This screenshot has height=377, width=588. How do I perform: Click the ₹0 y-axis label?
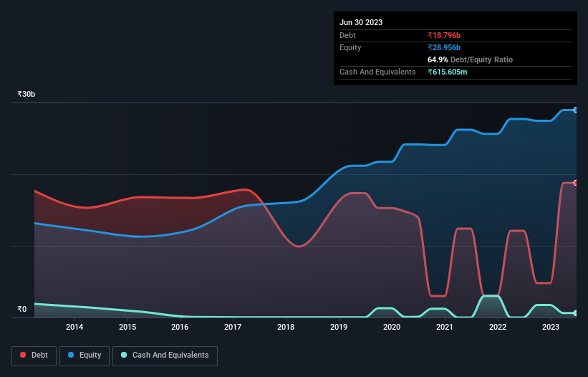point(22,309)
